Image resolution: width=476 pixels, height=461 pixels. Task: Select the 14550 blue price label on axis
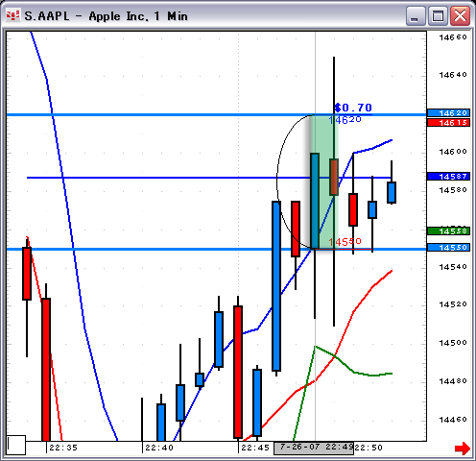[x=448, y=248]
